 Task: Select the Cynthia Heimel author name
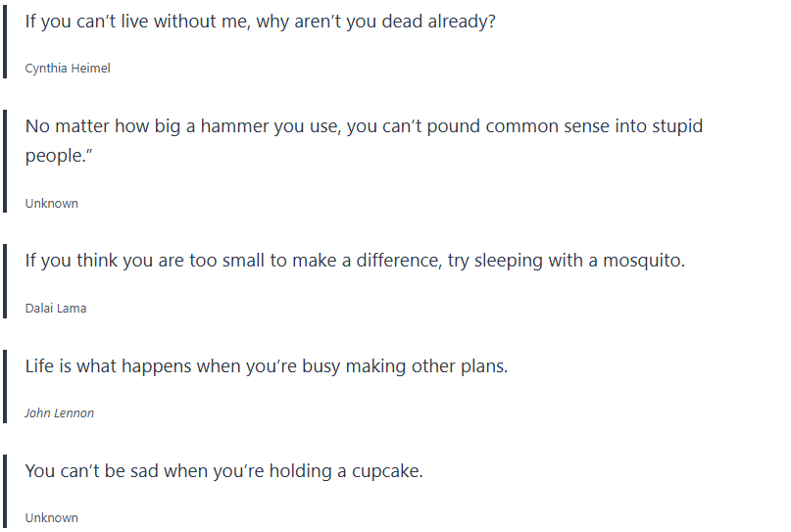[x=68, y=69]
